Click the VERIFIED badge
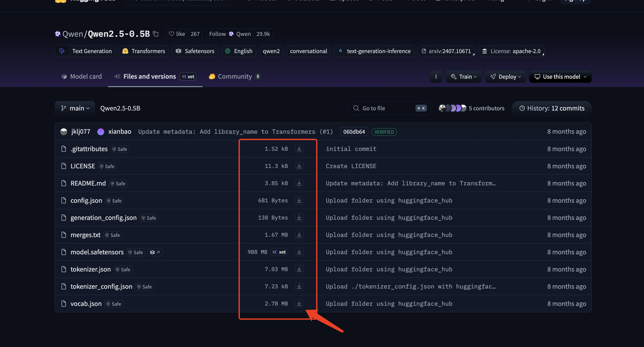Image resolution: width=644 pixels, height=347 pixels. (384, 132)
